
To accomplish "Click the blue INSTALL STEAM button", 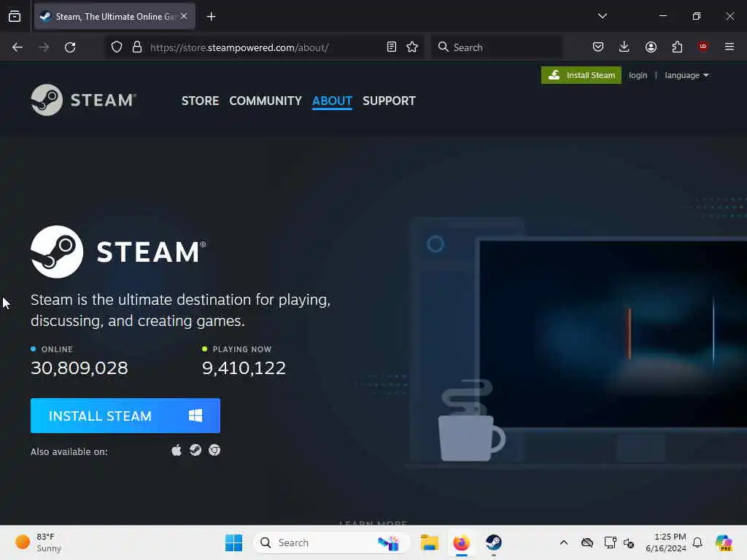I will pos(125,416).
